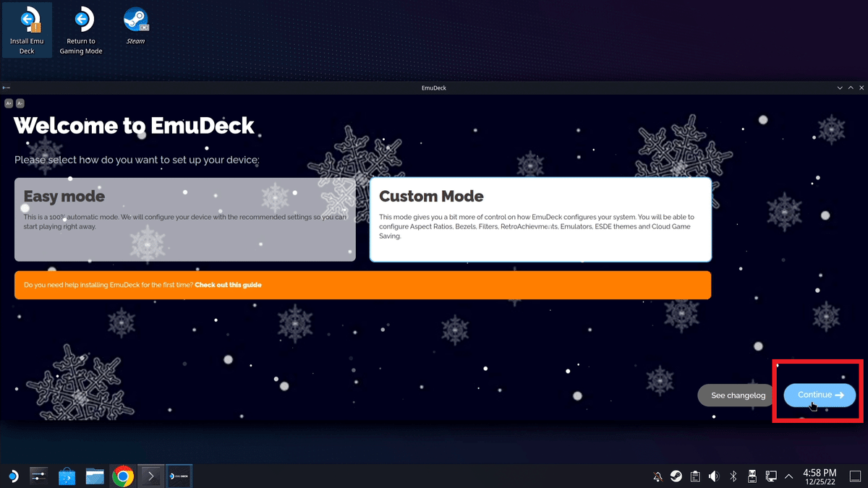Open System Settings from the taskbar
Image resolution: width=868 pixels, height=488 pixels.
pyautogui.click(x=39, y=476)
